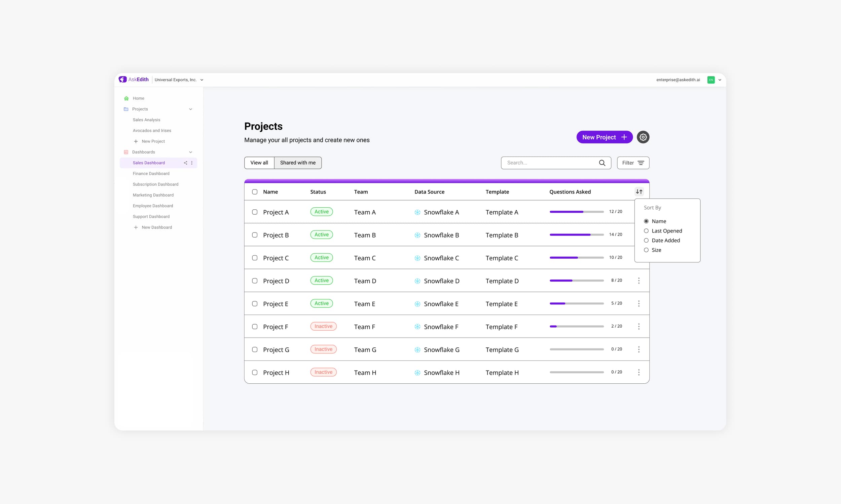The image size is (841, 504).
Task: Click the sort arrows icon in table header
Action: pos(639,192)
